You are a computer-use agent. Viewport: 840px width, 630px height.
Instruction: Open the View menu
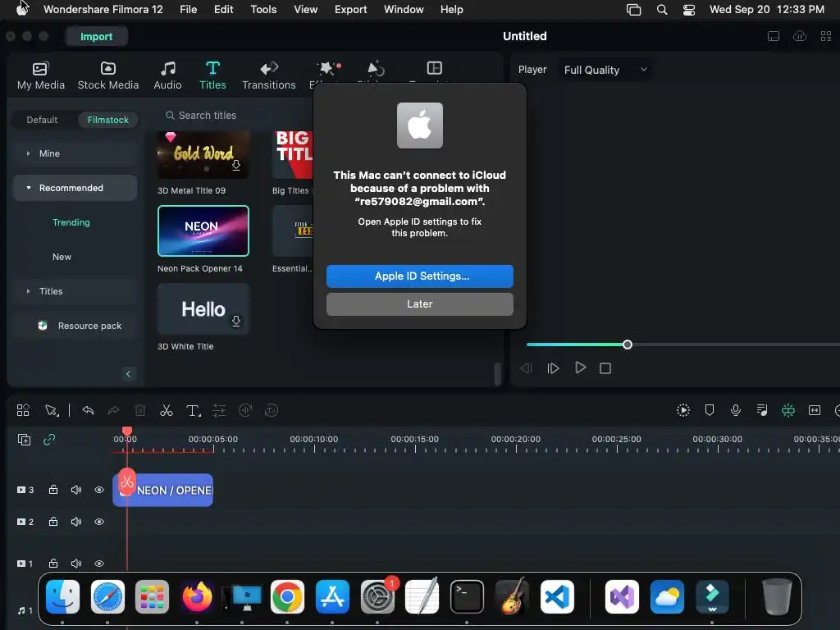(x=305, y=10)
